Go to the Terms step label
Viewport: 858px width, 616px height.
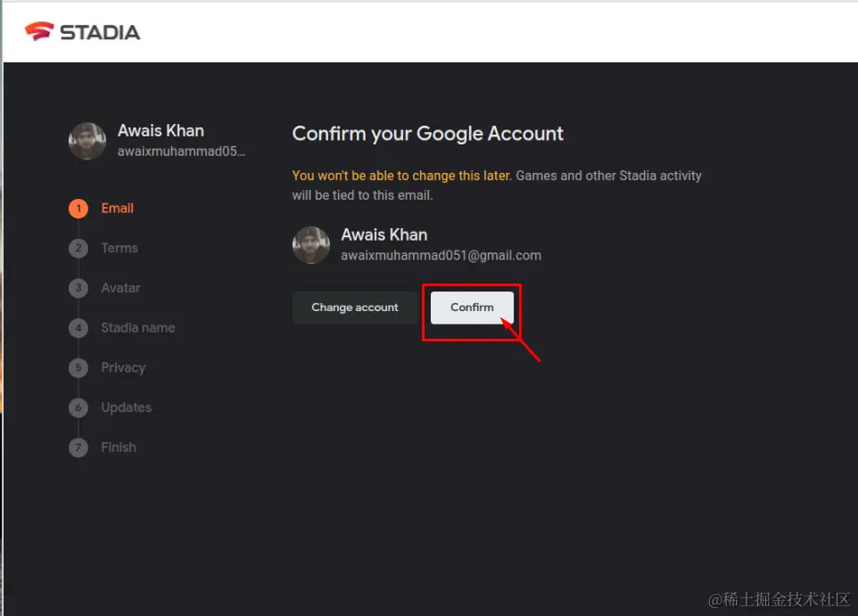pos(120,249)
